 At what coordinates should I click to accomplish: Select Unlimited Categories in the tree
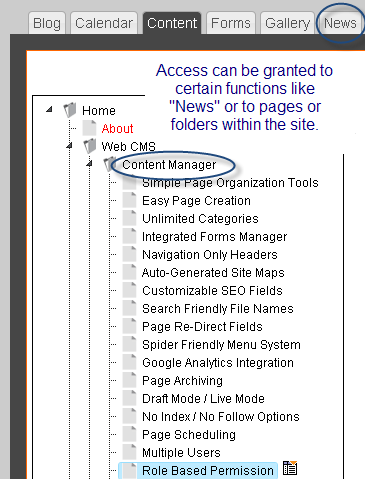click(200, 218)
